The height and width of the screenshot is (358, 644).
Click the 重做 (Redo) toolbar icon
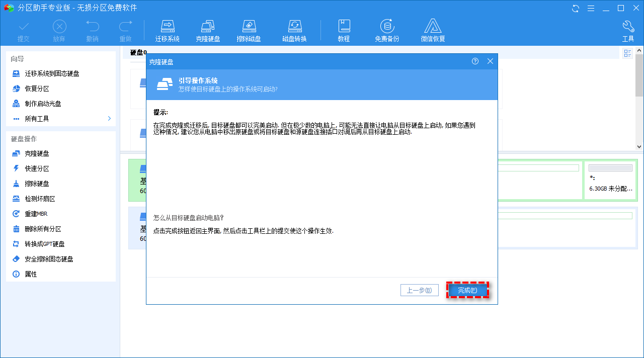click(125, 31)
